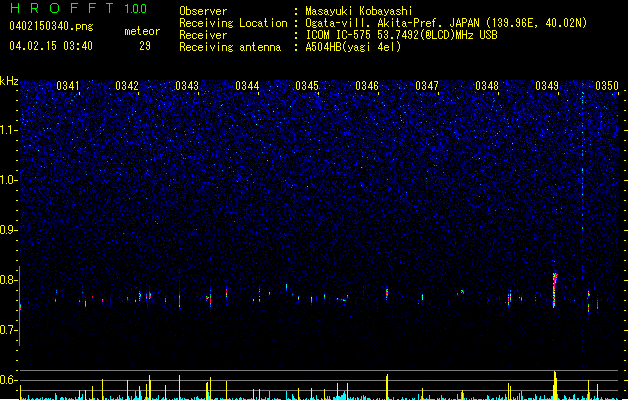Click the 0342 time marker

pyautogui.click(x=127, y=86)
